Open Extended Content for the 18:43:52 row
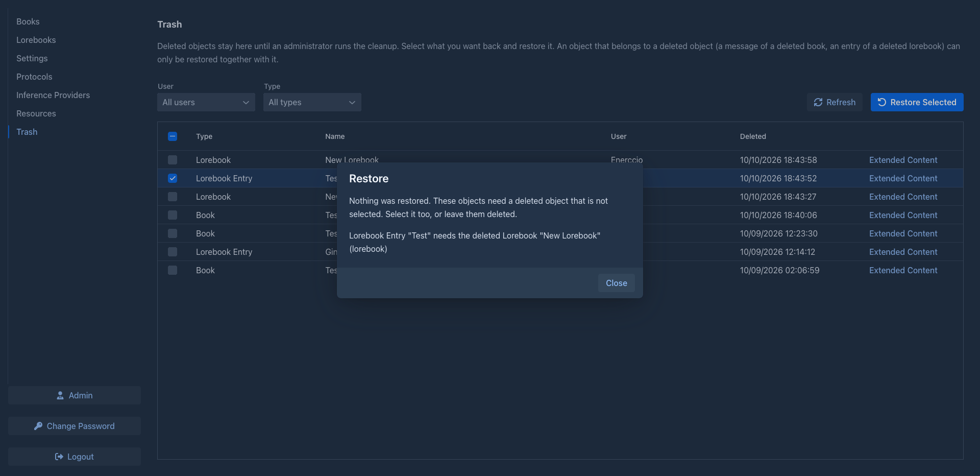The width and height of the screenshot is (980, 476). pyautogui.click(x=903, y=178)
